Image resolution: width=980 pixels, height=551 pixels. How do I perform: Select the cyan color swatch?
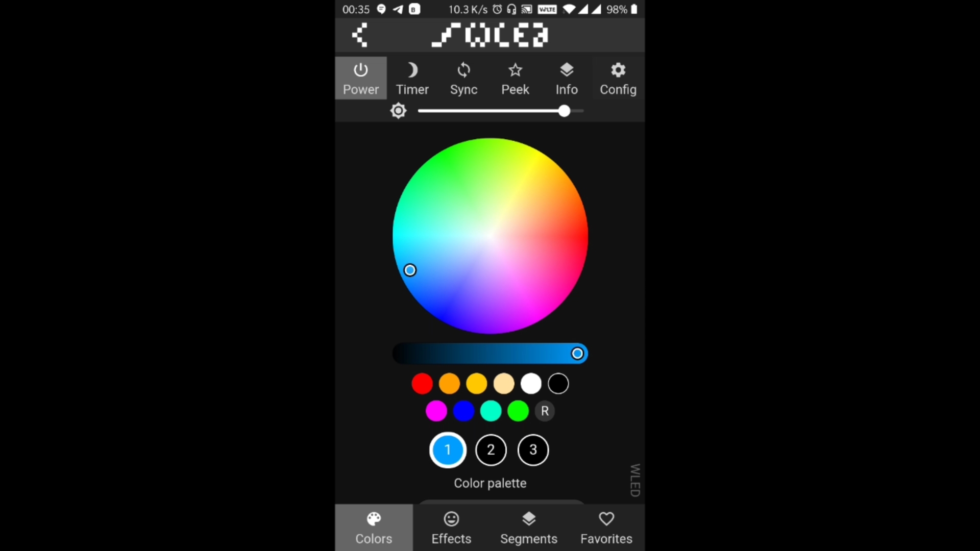click(491, 410)
